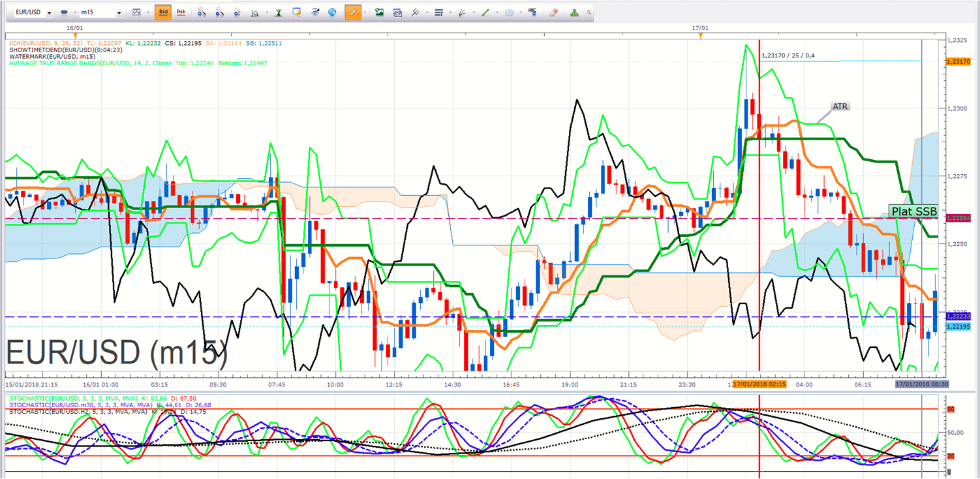This screenshot has width=980, height=479.
Task: Click the 1,23170 orange price marker
Action: (958, 61)
